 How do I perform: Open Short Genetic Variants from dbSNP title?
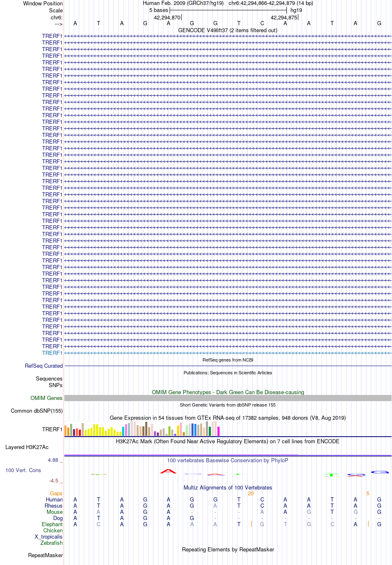tap(228, 405)
